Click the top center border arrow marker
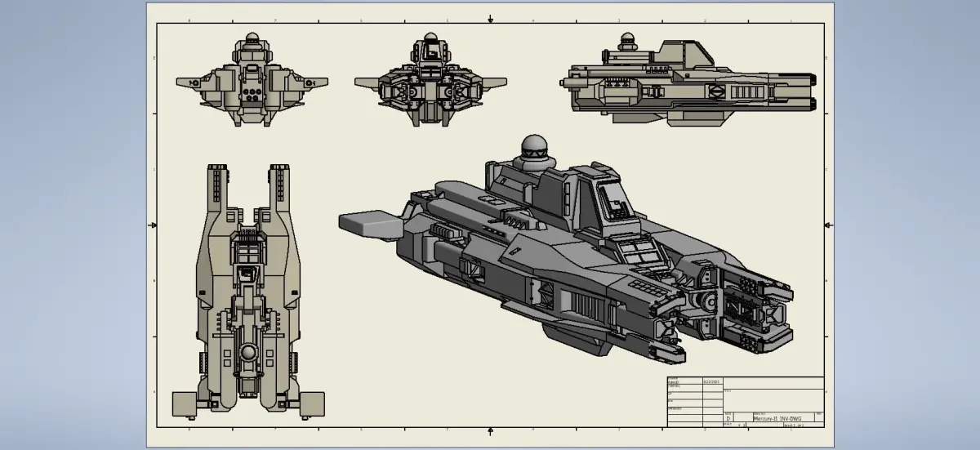The height and width of the screenshot is (450, 980). 490,17
